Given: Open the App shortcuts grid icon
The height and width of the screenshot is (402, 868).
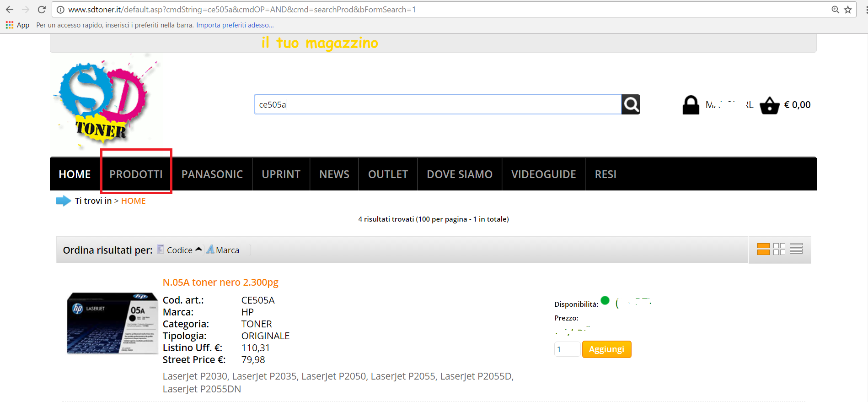Looking at the screenshot, I should pos(10,25).
